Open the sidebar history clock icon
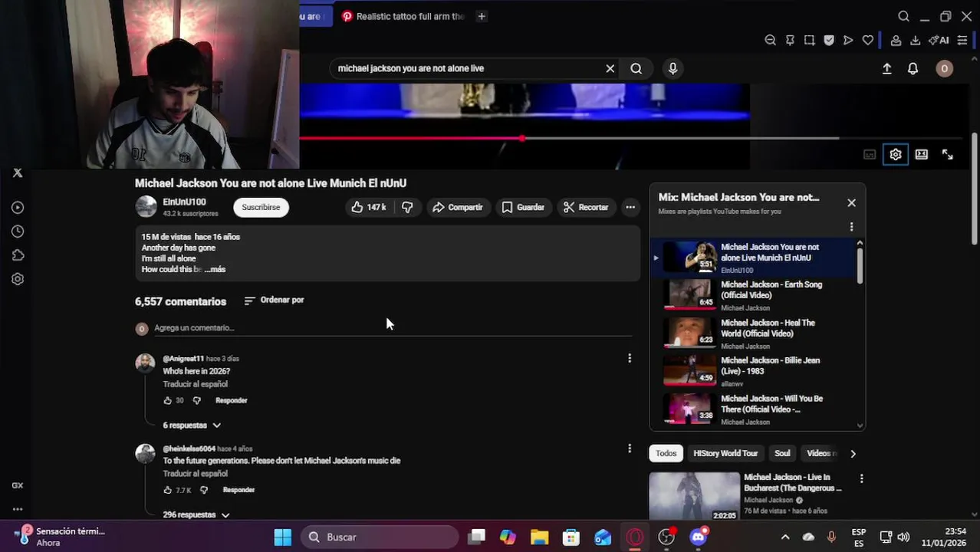 tap(18, 232)
